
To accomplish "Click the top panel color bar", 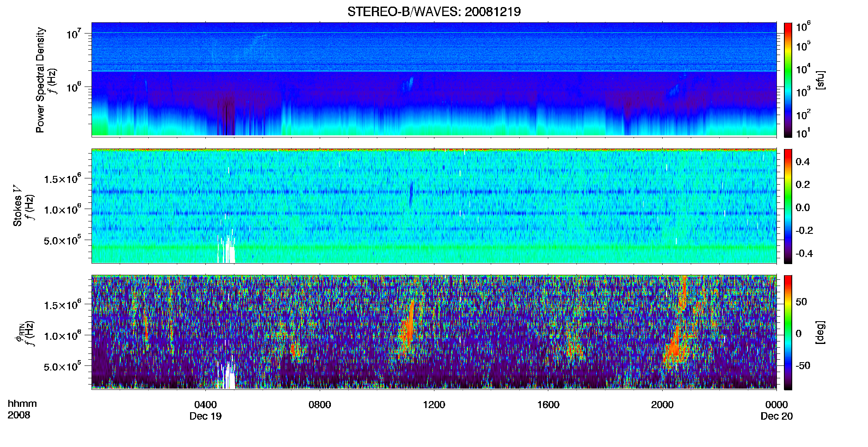I will 788,80.
